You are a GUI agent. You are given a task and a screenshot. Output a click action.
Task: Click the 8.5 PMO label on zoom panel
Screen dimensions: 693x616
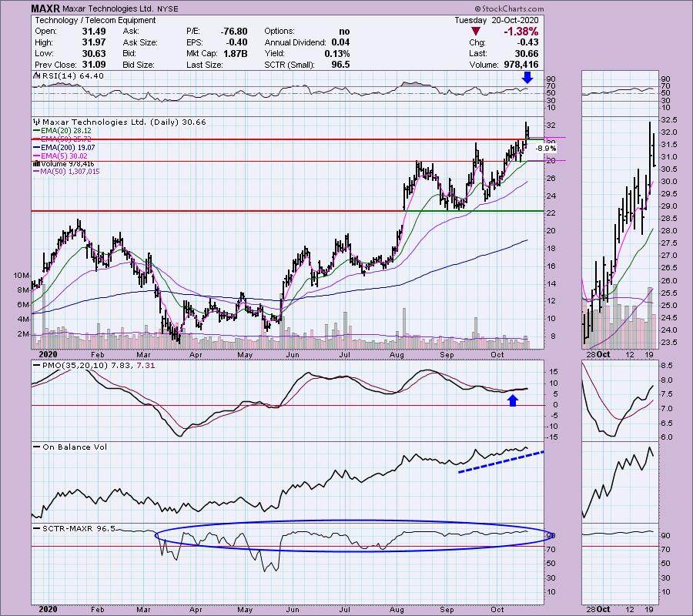click(x=667, y=366)
